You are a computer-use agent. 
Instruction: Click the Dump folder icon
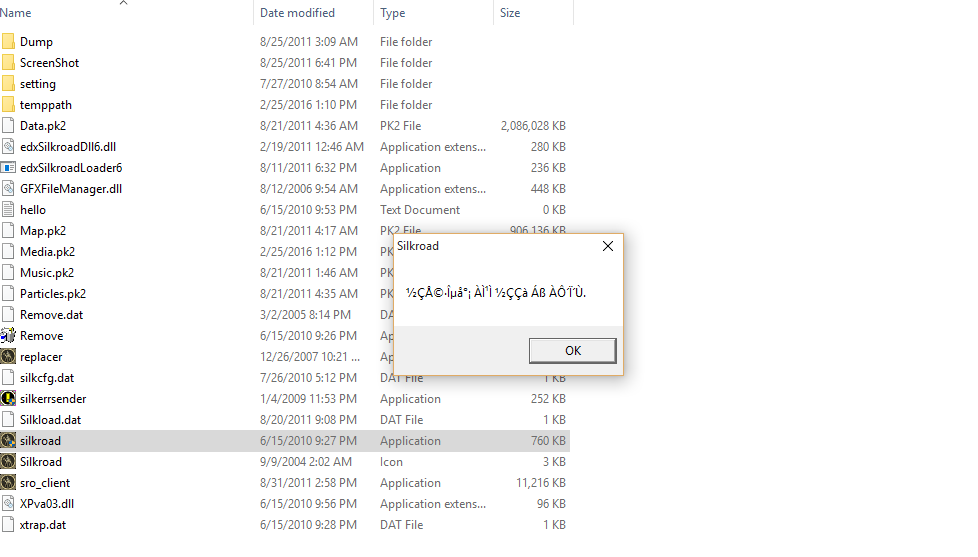tap(8, 42)
